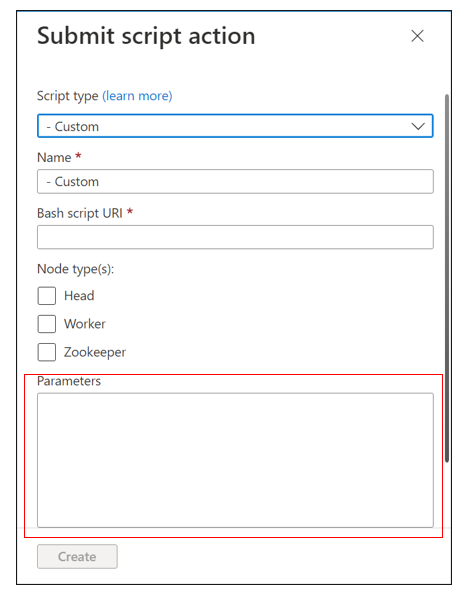Viewport: 468px width, 593px height.
Task: Open the learn more link
Action: (137, 96)
